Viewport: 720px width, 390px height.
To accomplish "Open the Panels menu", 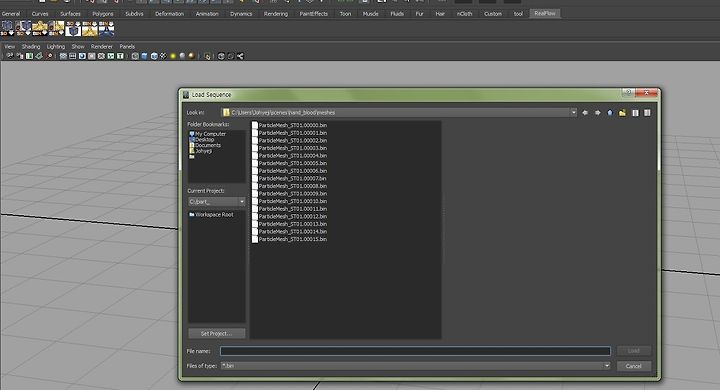I will pos(127,46).
